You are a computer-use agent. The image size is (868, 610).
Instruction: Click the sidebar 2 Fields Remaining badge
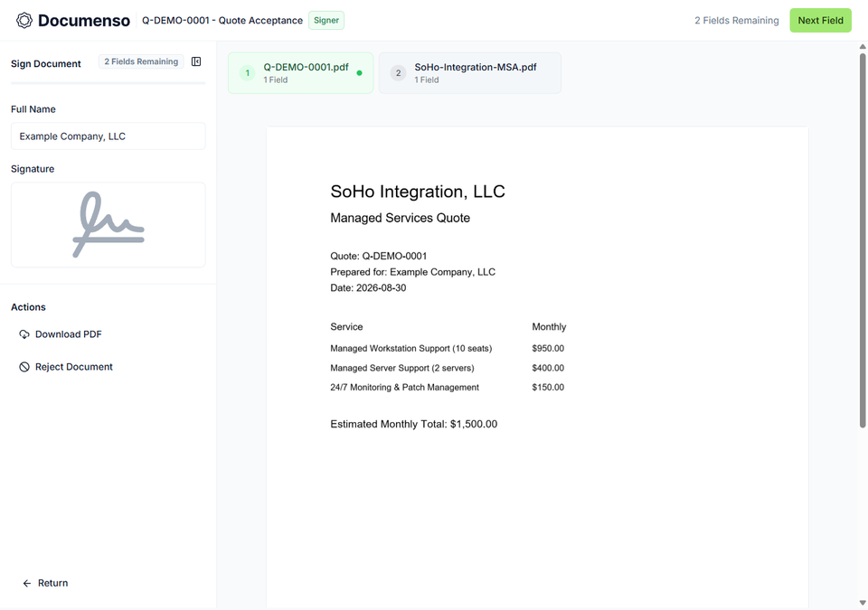coord(141,61)
